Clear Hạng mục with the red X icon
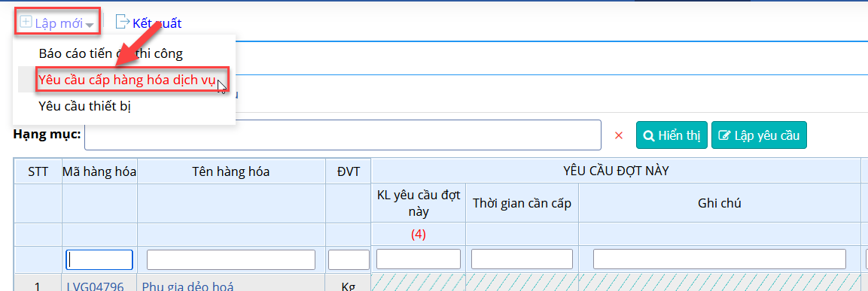Image resolution: width=868 pixels, height=291 pixels. tap(619, 135)
